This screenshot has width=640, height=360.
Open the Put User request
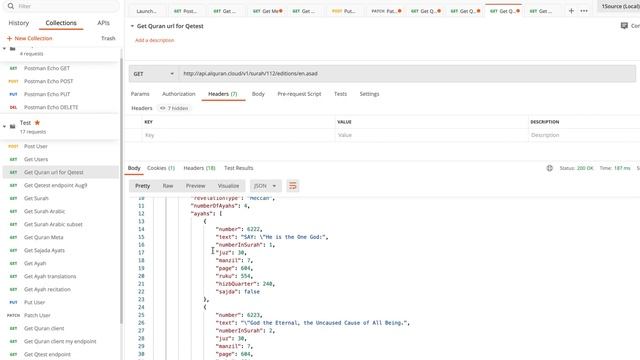tap(34, 302)
